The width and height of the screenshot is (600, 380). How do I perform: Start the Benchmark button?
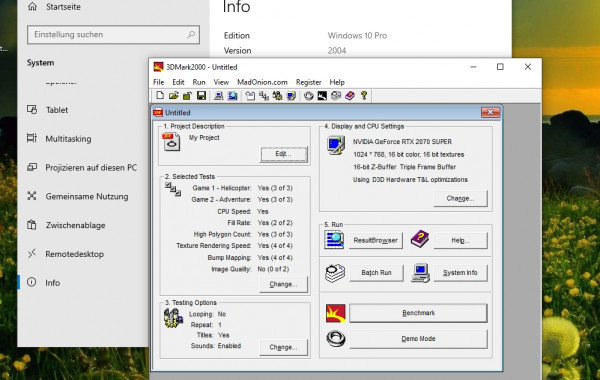click(418, 313)
